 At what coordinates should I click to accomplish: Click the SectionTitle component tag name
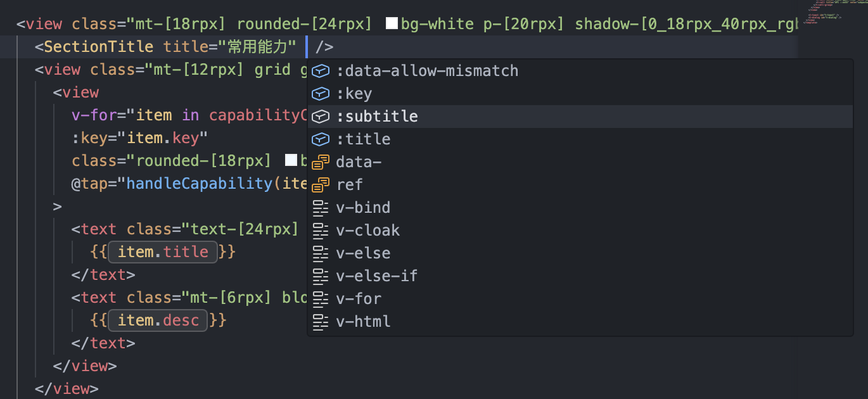[98, 47]
